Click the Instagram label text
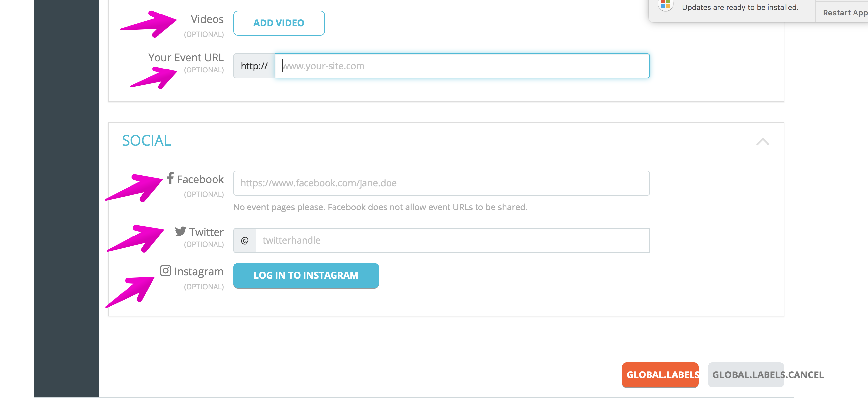 point(198,271)
